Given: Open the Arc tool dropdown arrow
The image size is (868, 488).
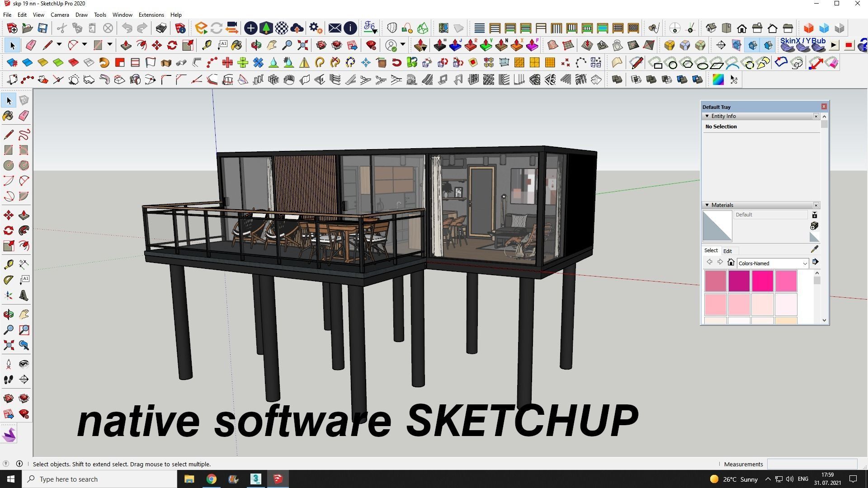Looking at the screenshot, I should 84,45.
